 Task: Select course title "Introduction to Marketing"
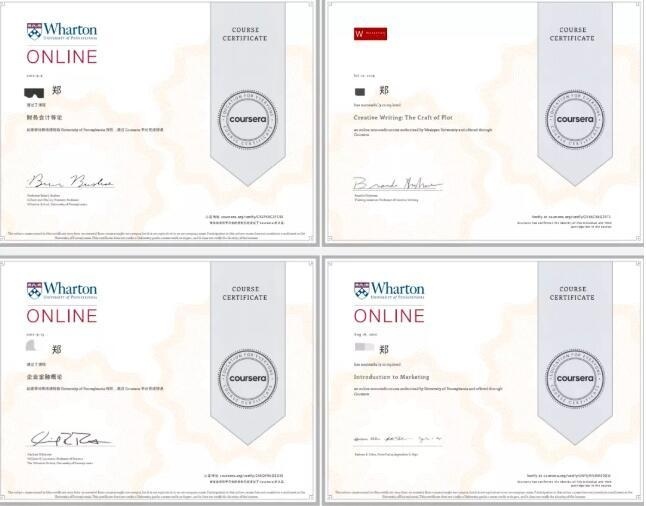click(391, 377)
